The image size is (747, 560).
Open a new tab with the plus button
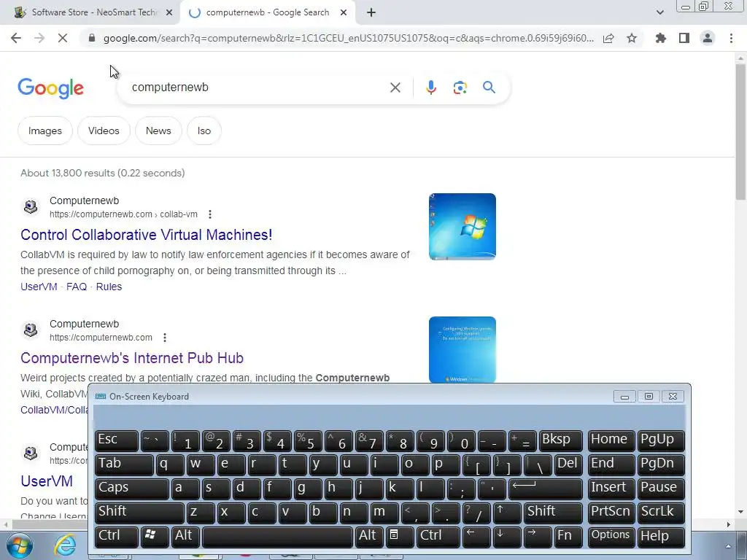pos(371,12)
